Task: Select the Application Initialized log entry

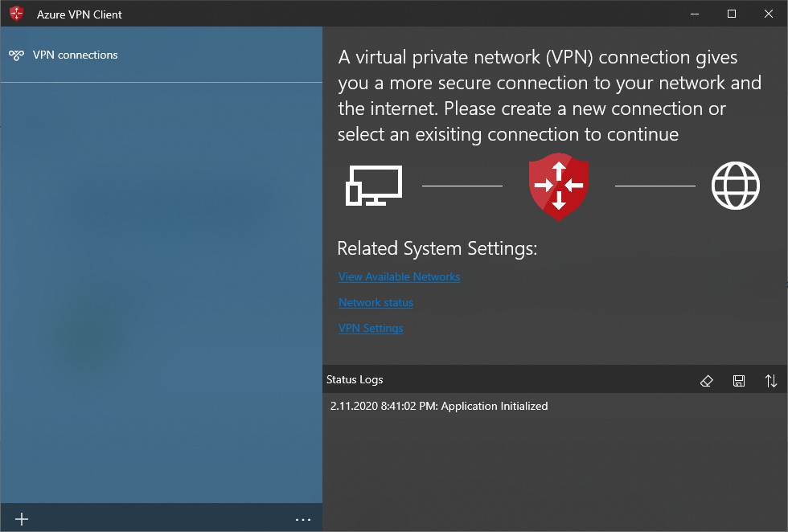Action: [x=439, y=406]
